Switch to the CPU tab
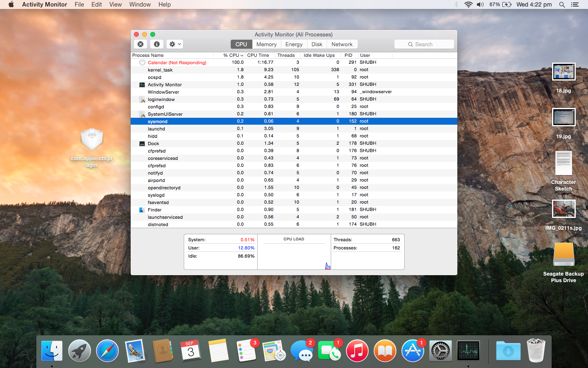588x368 pixels. pyautogui.click(x=241, y=44)
